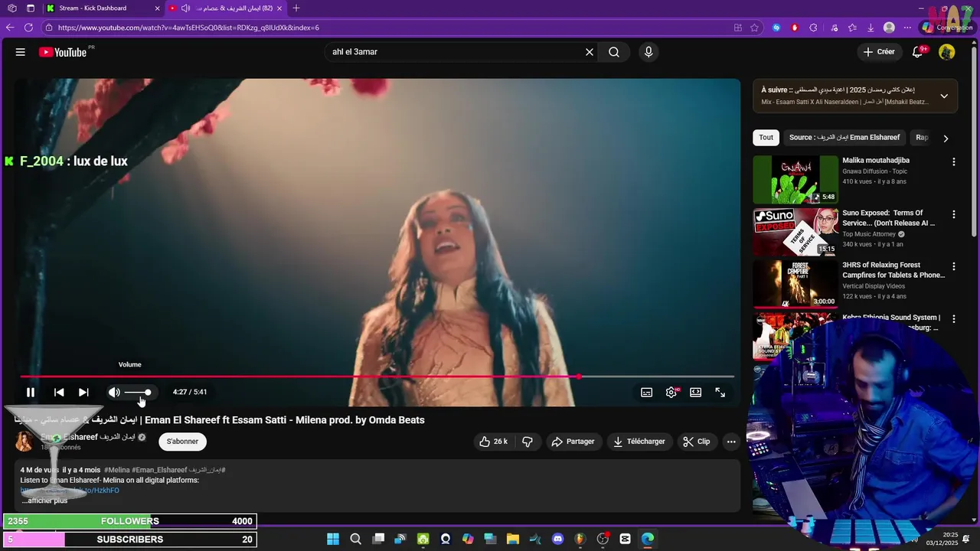This screenshot has height=551, width=980.
Task: Show more filter chips with right arrow
Action: (x=946, y=139)
